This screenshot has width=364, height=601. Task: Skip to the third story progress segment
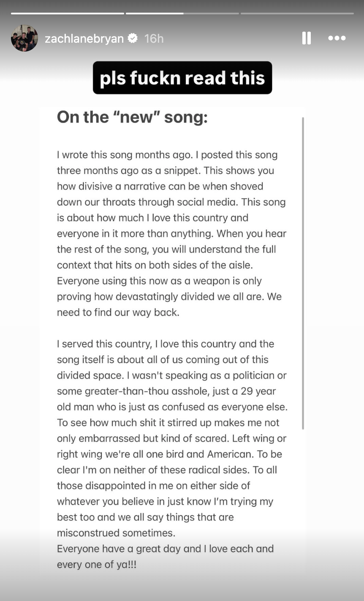[297, 14]
